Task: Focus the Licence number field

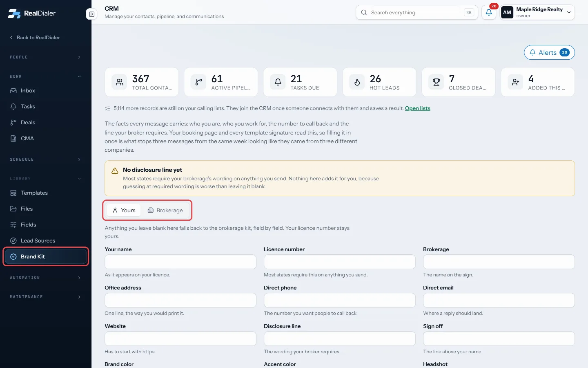Action: pos(340,262)
